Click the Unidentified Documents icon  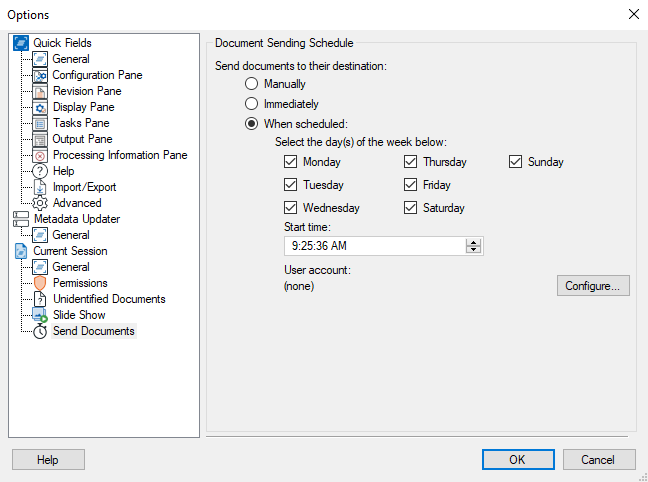[x=40, y=299]
